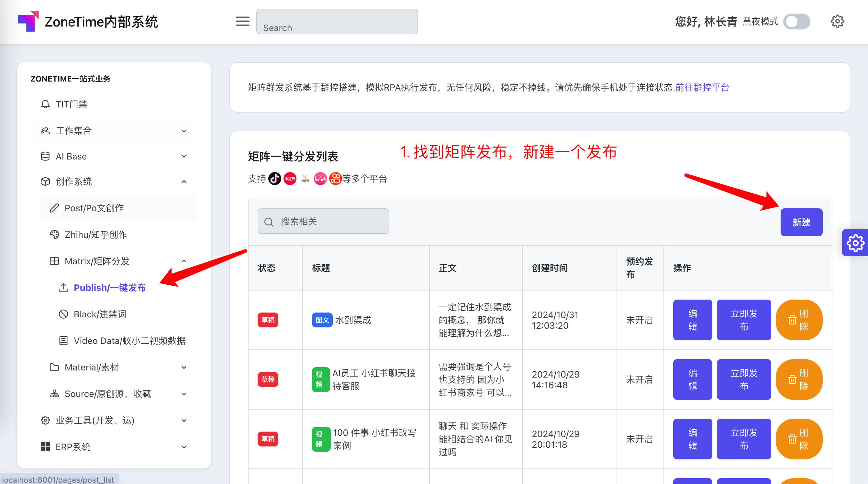The image size is (868, 484).
Task: Click 立即发布 for the 水到渠成 row
Action: coord(744,320)
